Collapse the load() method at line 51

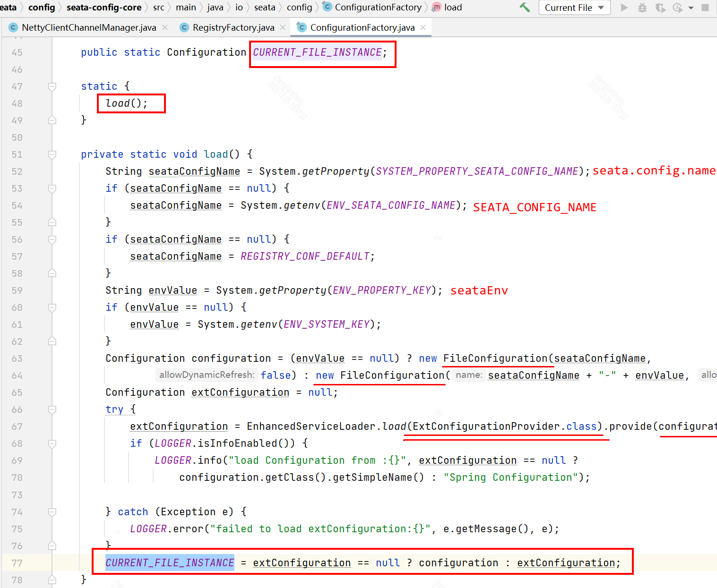tap(52, 154)
